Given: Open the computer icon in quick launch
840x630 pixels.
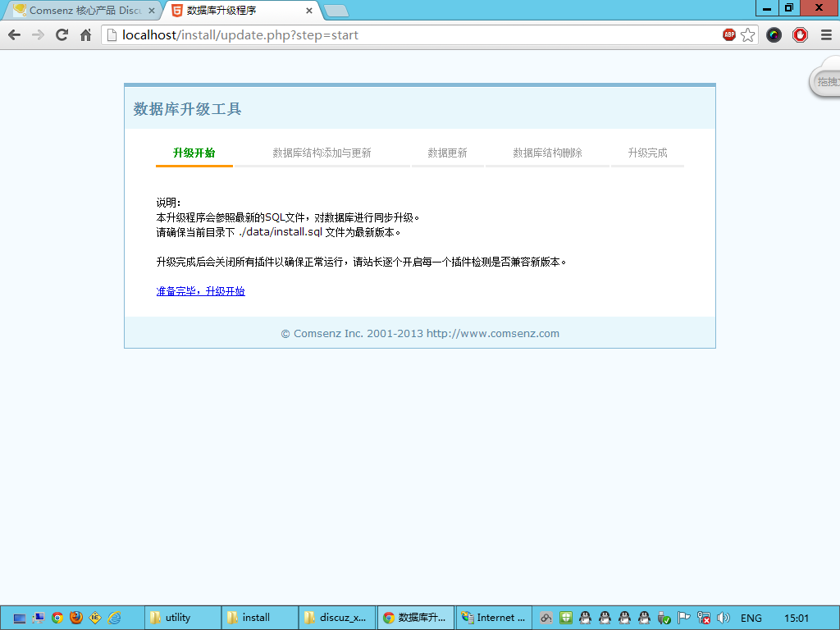Looking at the screenshot, I should coord(39,619).
